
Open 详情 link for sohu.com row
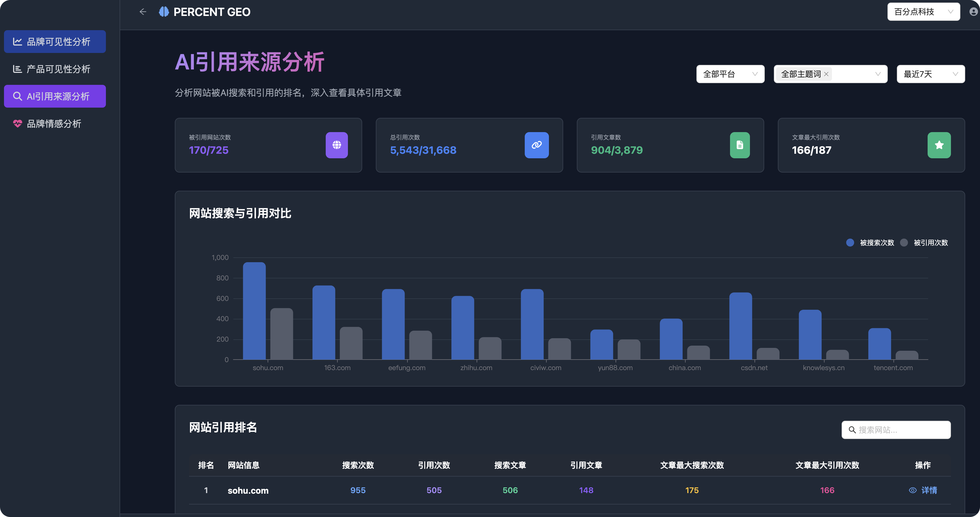929,490
